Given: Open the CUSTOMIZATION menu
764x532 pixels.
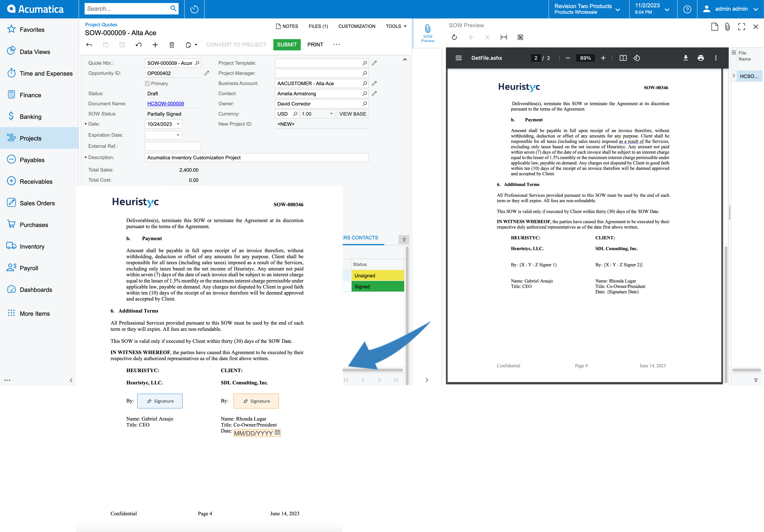Looking at the screenshot, I should point(357,26).
